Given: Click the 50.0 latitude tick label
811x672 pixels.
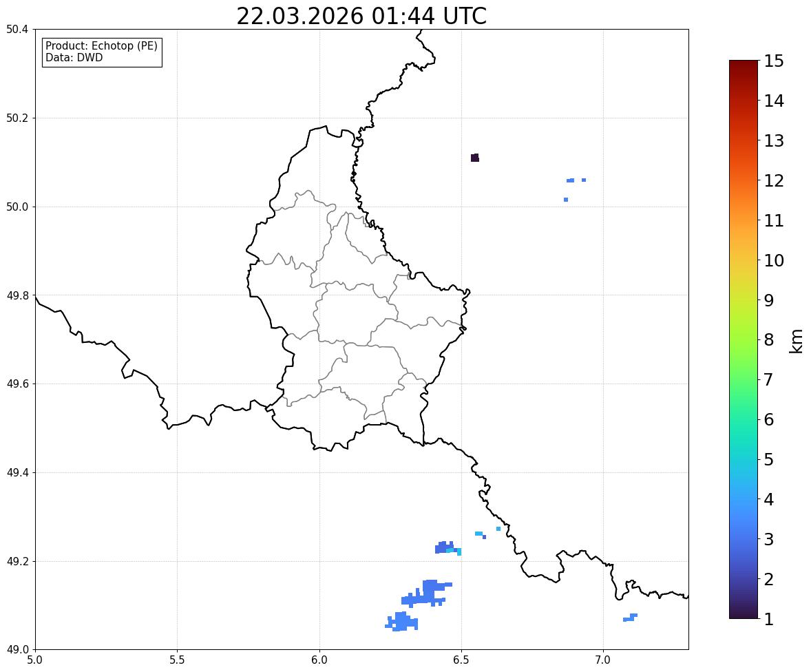Looking at the screenshot, I should click(x=17, y=207).
